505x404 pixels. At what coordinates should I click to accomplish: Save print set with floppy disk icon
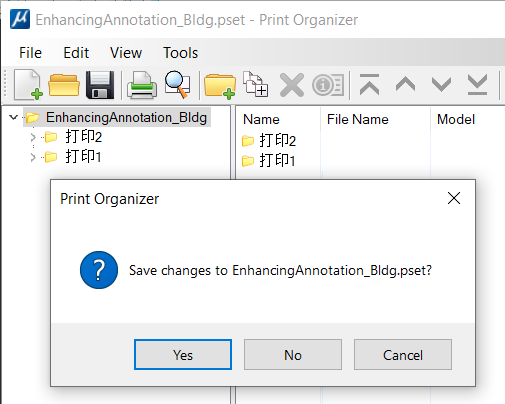point(100,85)
